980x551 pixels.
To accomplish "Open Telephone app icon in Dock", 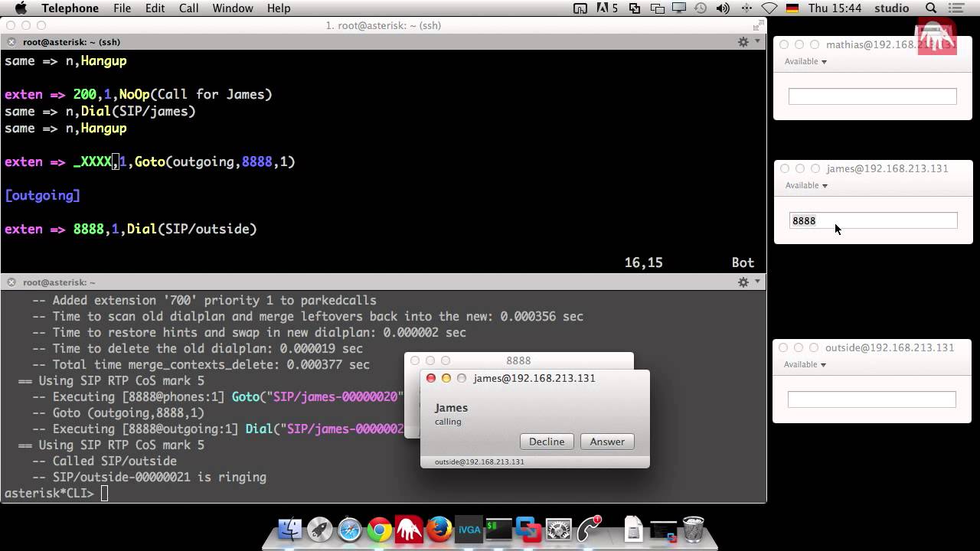I will [x=590, y=530].
